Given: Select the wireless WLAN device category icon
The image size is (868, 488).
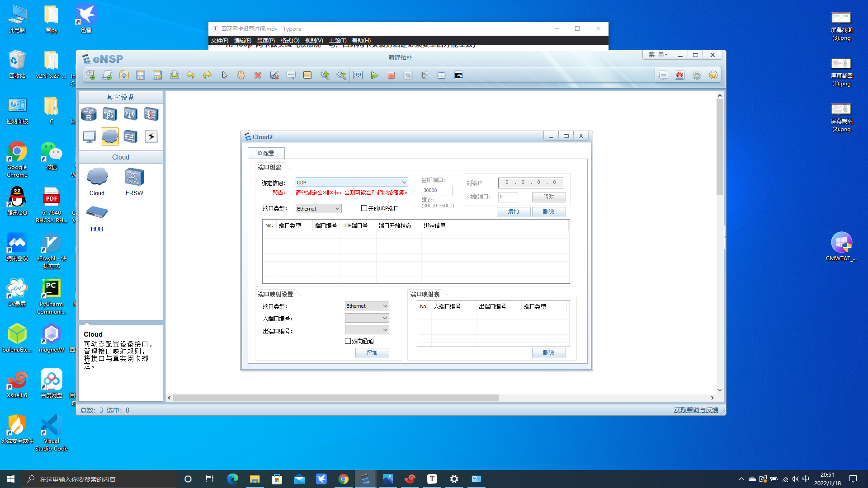Looking at the screenshot, I should pyautogui.click(x=130, y=114).
